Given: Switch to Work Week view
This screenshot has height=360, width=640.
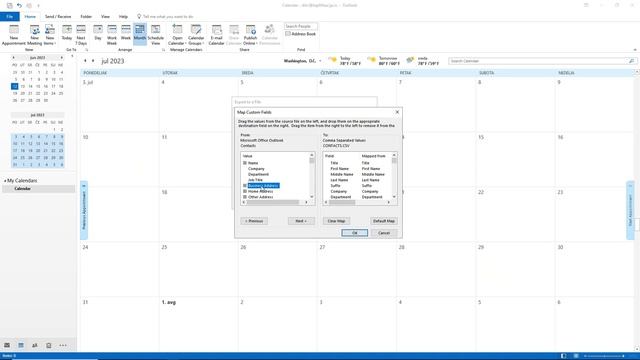Looking at the screenshot, I should (x=112, y=34).
